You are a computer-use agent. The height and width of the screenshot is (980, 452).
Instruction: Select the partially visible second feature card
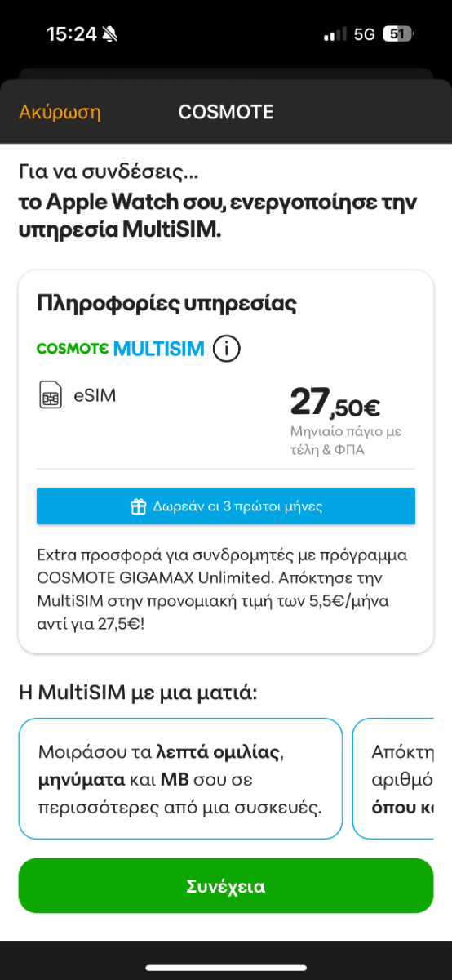click(393, 779)
